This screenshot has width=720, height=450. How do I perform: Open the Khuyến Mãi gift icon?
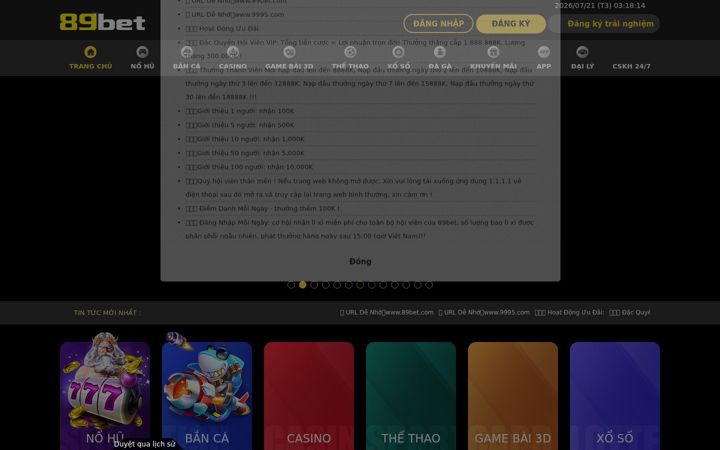coord(493,52)
